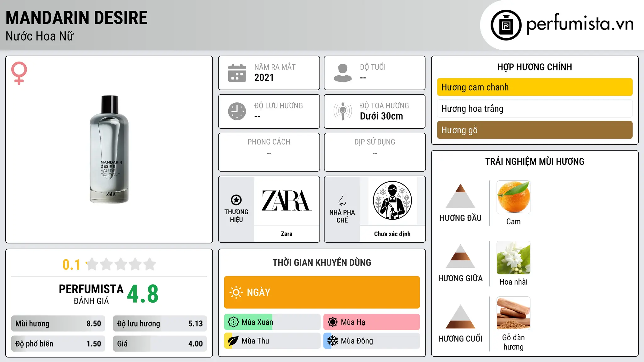Click the Giá 4.00 score bar
644x362 pixels.
pos(160,344)
